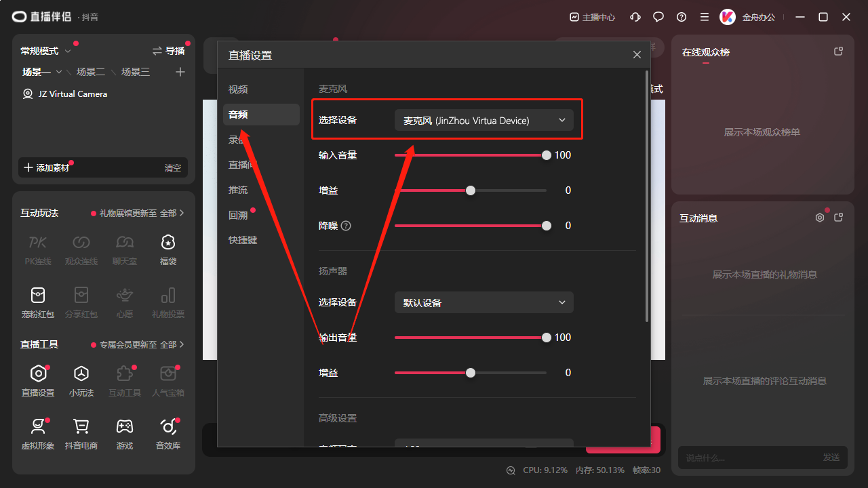This screenshot has height=488, width=868.
Task: Open the message bubble icon in title bar
Action: point(658,17)
